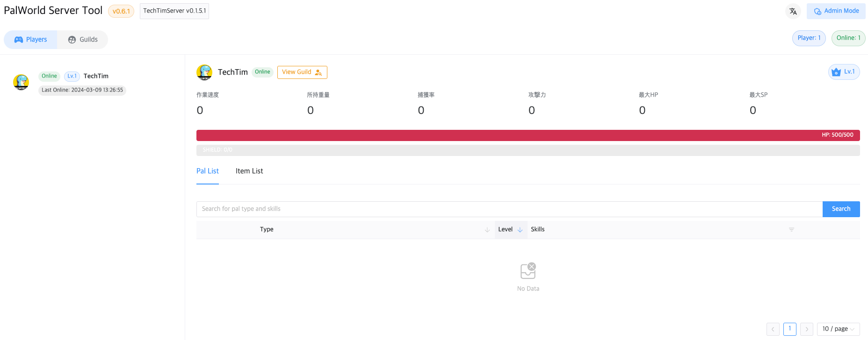Click the 最大SP stat label
This screenshot has height=340, width=868.
[758, 95]
